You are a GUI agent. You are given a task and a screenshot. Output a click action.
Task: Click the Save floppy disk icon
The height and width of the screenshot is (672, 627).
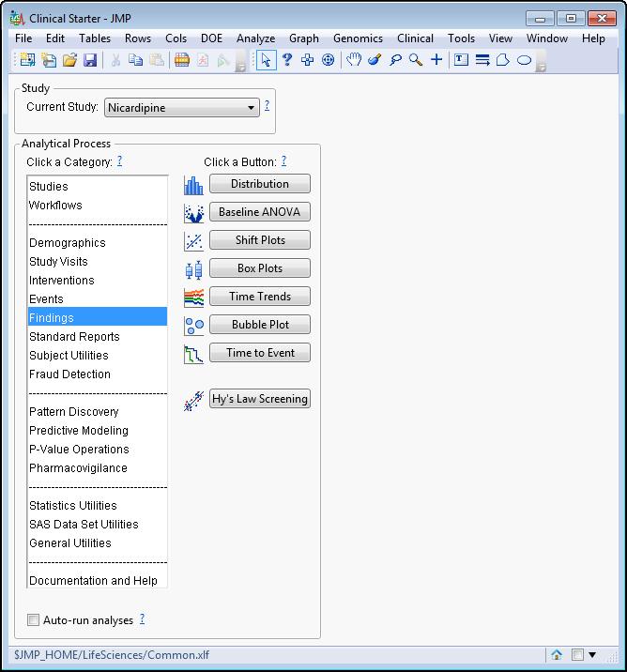coord(90,59)
